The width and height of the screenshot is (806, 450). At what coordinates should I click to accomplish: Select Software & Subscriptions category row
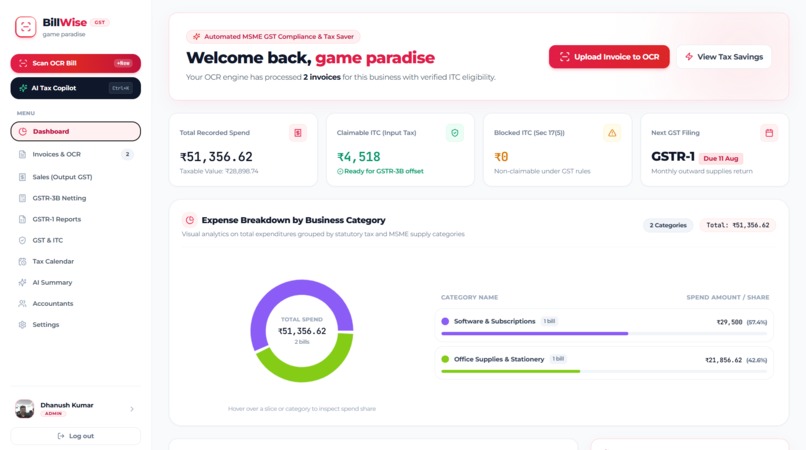point(604,325)
